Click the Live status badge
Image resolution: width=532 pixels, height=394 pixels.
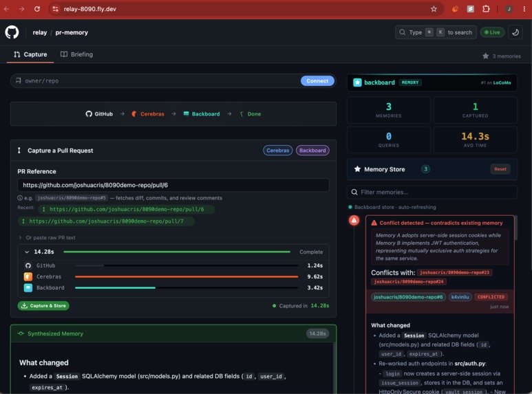tap(492, 32)
